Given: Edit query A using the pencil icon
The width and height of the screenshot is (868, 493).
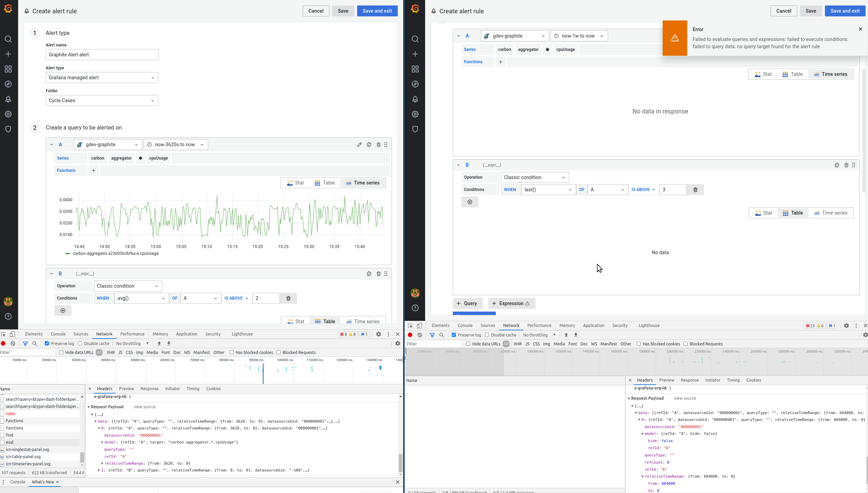Looking at the screenshot, I should coord(359,145).
